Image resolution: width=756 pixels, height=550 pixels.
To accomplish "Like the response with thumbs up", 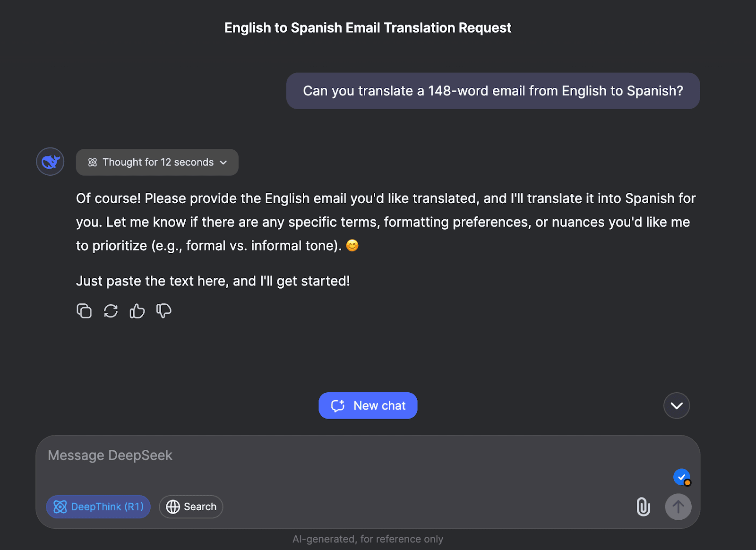I will pos(137,311).
